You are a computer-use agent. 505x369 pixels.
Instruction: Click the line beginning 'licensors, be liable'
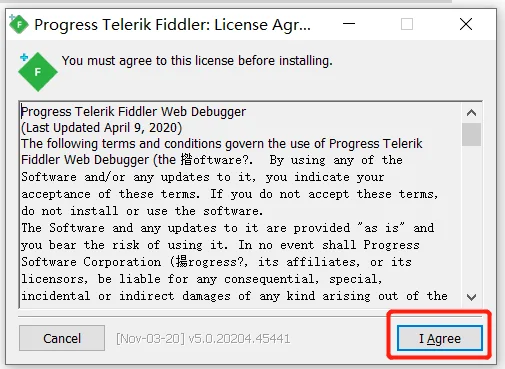pyautogui.click(x=202, y=279)
